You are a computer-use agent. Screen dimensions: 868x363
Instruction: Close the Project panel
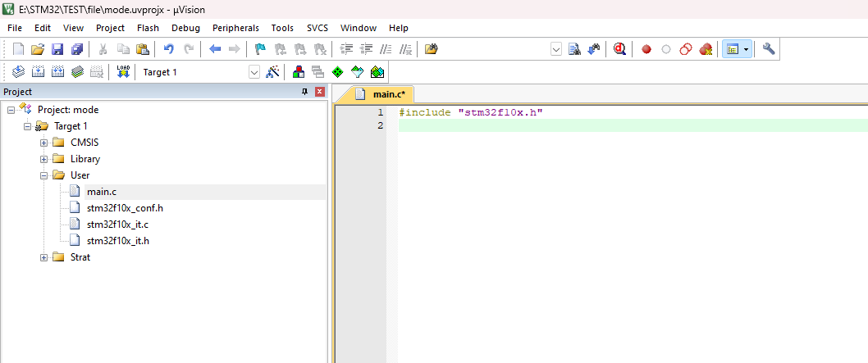(x=319, y=92)
